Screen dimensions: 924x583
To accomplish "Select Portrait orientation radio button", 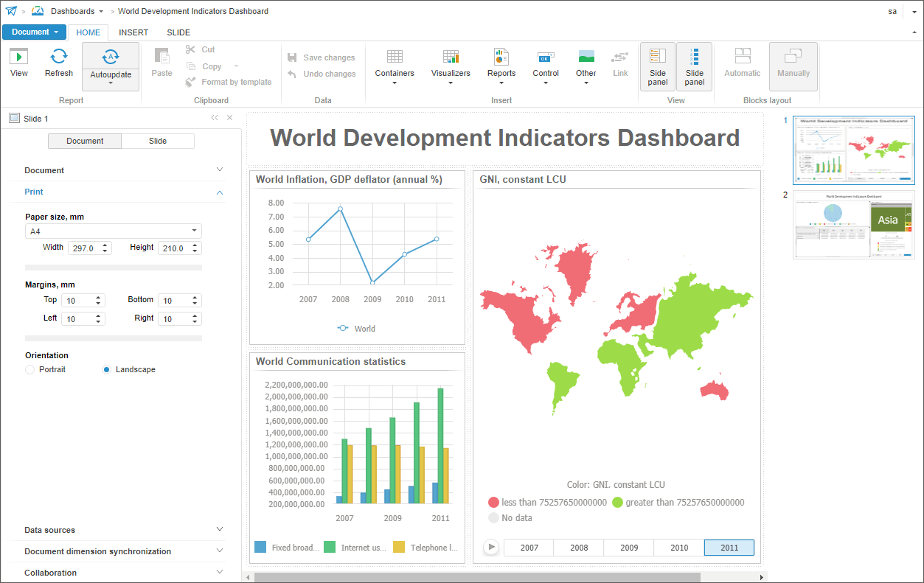I will pos(30,369).
